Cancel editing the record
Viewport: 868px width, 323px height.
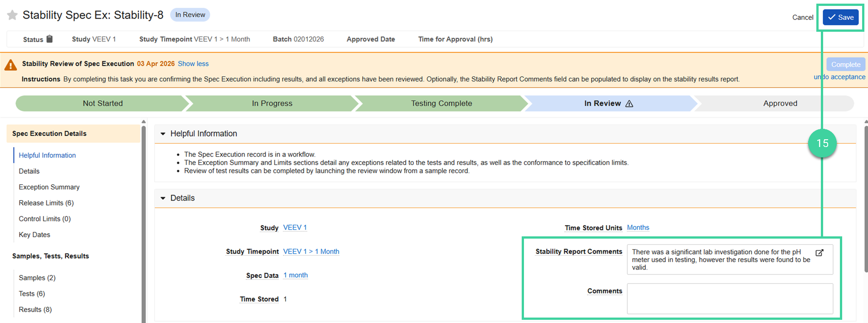pos(802,17)
